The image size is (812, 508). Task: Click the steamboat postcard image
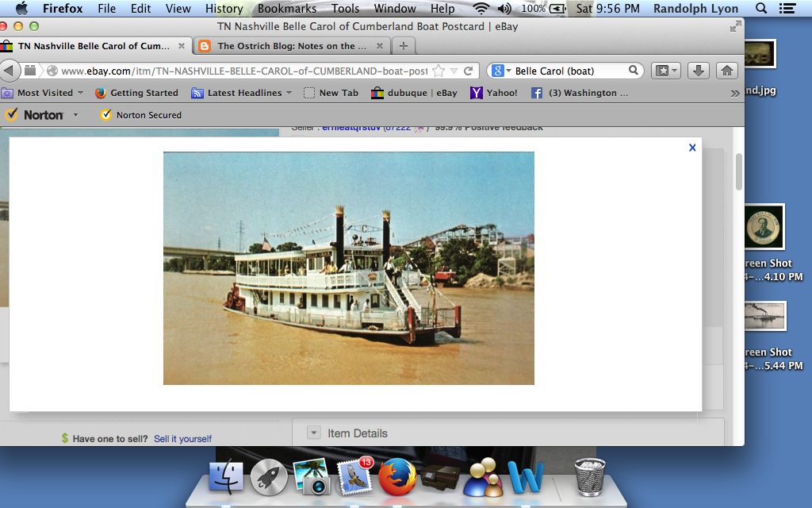coord(348,268)
